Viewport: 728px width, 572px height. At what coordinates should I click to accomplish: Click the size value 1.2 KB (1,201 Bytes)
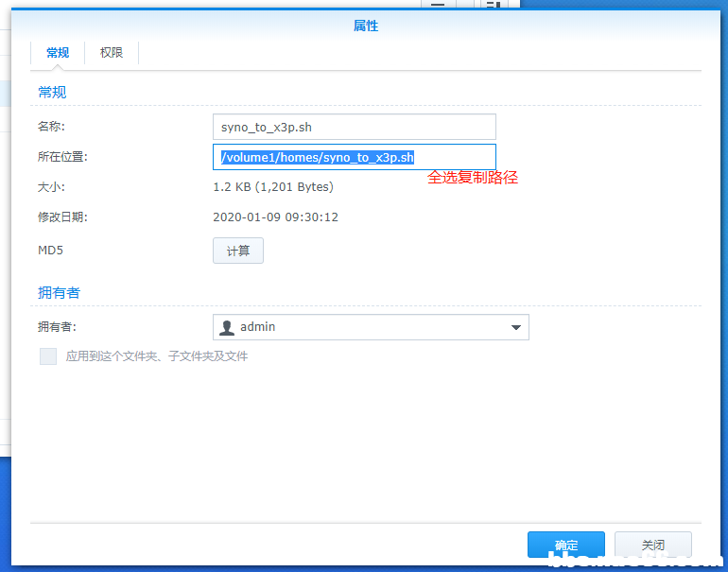[x=273, y=187]
